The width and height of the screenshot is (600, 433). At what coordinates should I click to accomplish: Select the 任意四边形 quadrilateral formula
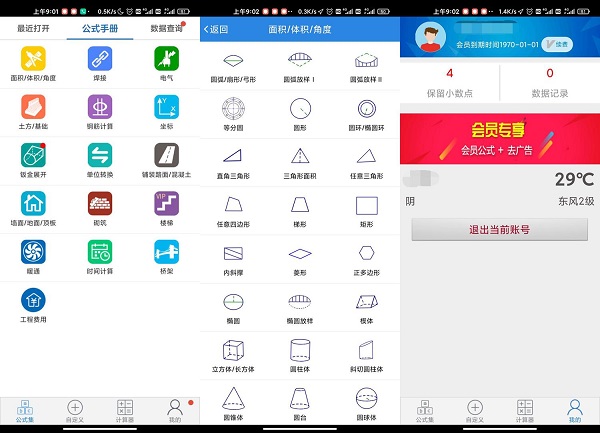tap(233, 211)
